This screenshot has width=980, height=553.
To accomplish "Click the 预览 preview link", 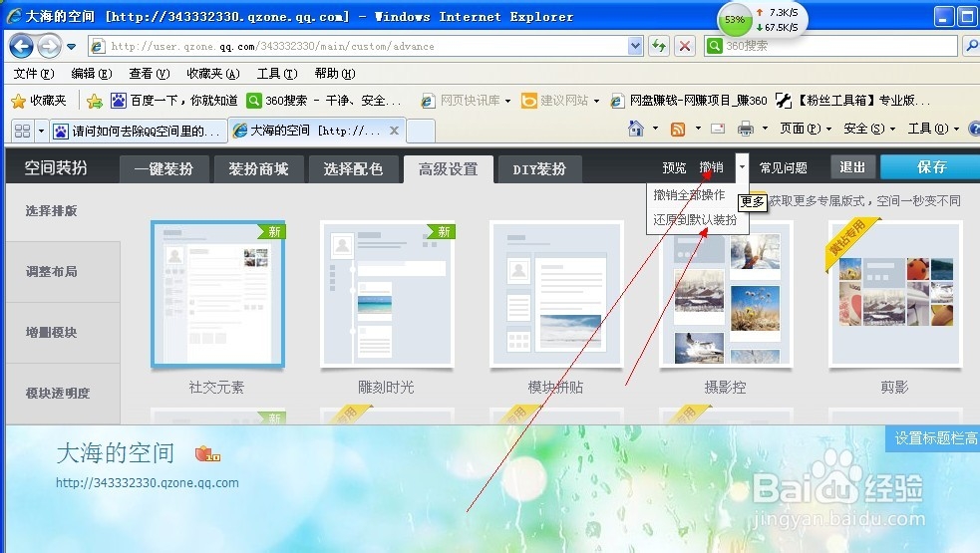I will 674,167.
